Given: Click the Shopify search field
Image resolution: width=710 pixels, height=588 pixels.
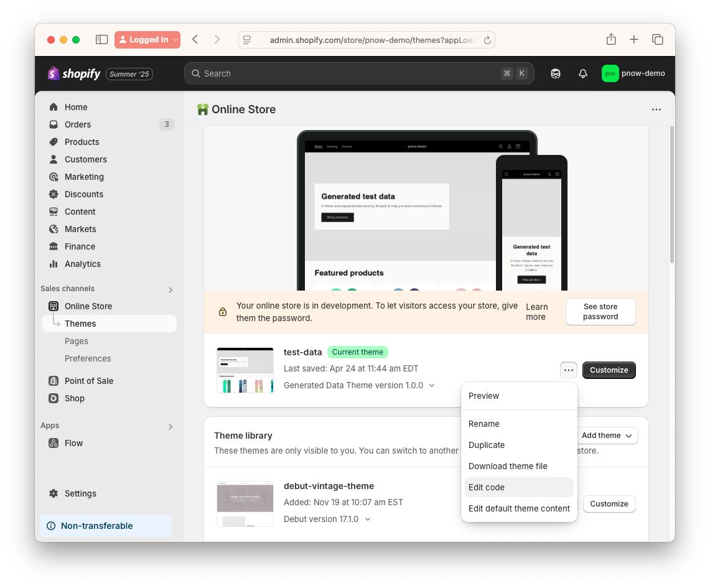Looking at the screenshot, I should 359,73.
